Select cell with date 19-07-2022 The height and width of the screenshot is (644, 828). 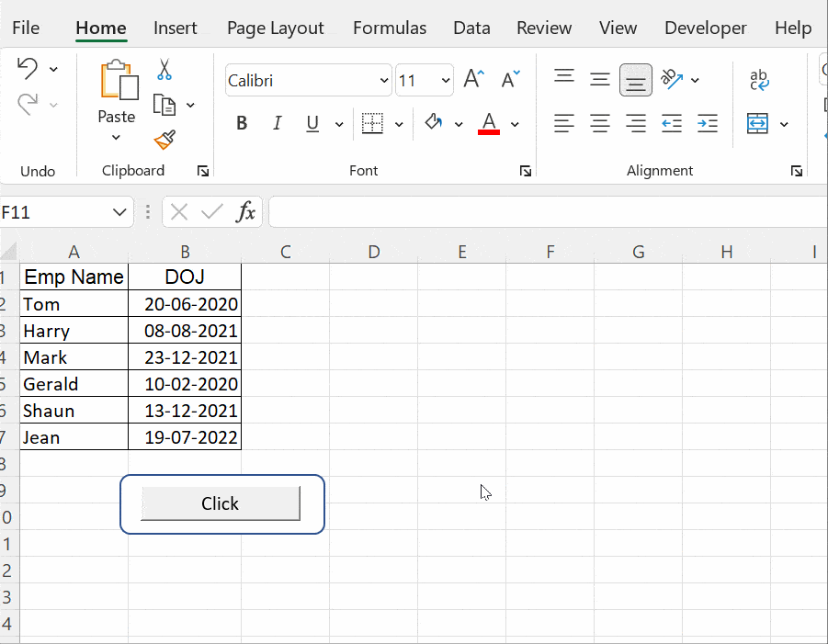pyautogui.click(x=185, y=437)
